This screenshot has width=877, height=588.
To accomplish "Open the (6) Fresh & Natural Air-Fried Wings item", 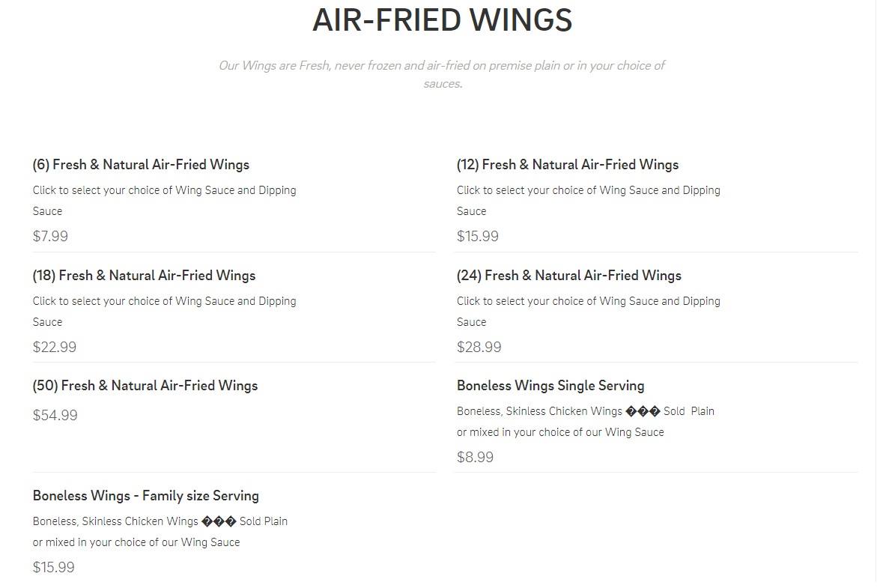I will click(x=141, y=165).
